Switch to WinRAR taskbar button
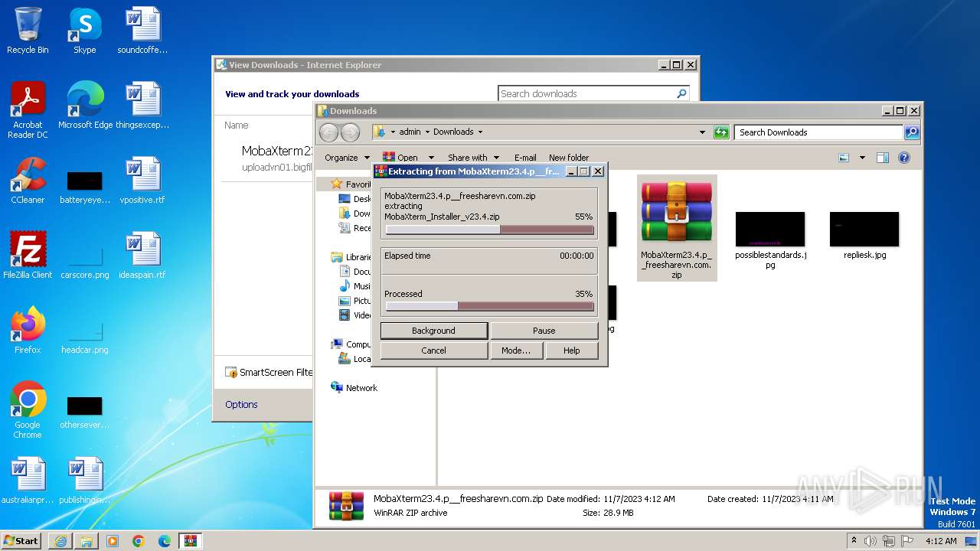Screen dimensions: 980x551 pyautogui.click(x=191, y=541)
